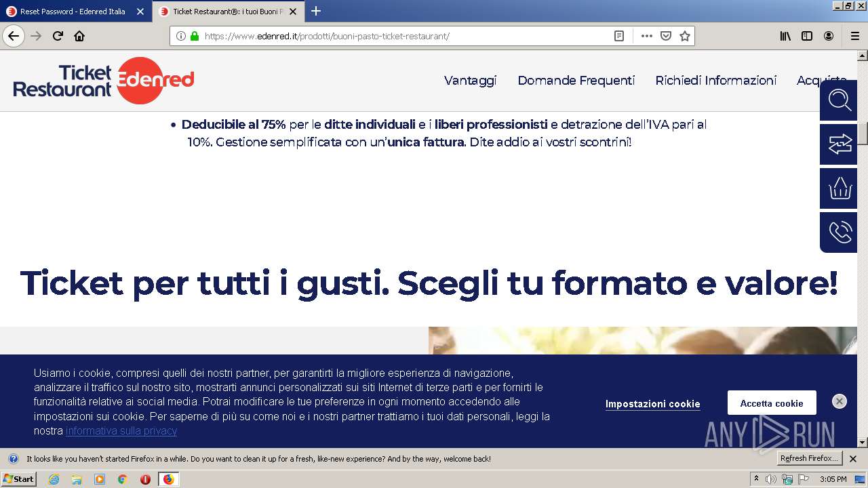Image resolution: width=868 pixels, height=488 pixels.
Task: Open Opera from the taskbar
Action: (x=145, y=479)
